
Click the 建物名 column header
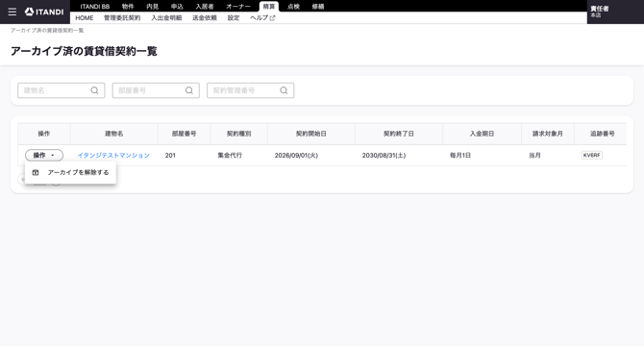point(113,134)
